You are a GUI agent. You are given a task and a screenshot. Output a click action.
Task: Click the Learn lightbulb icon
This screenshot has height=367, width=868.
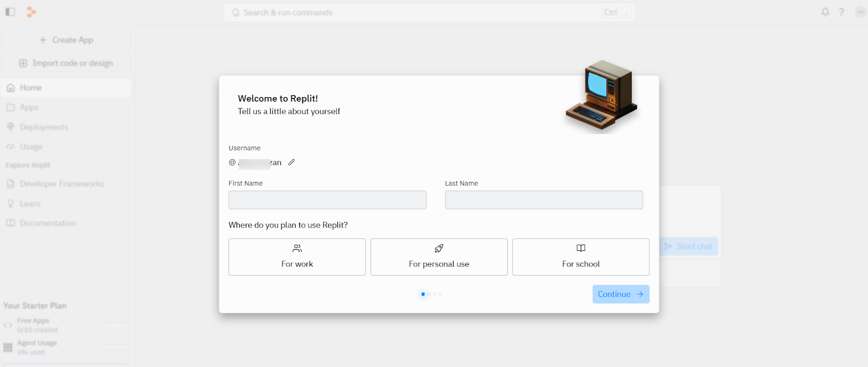pos(10,204)
